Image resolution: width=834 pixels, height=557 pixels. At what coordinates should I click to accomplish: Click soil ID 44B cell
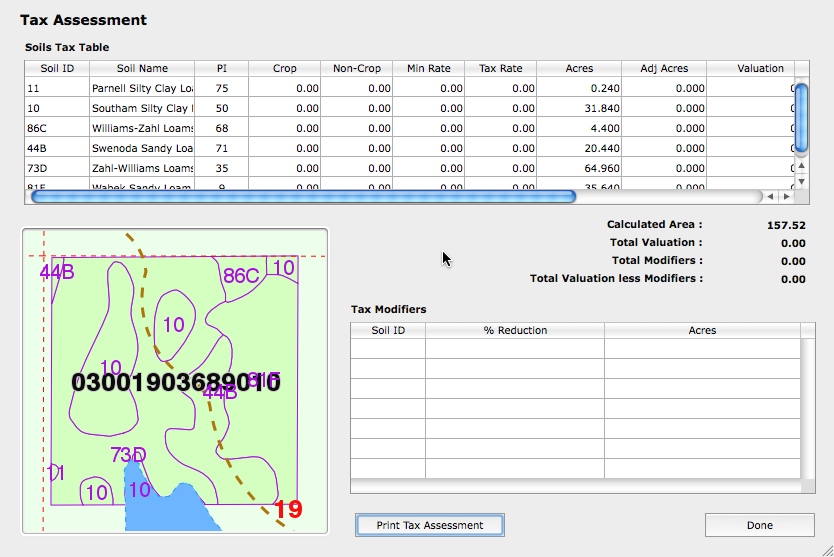click(57, 148)
